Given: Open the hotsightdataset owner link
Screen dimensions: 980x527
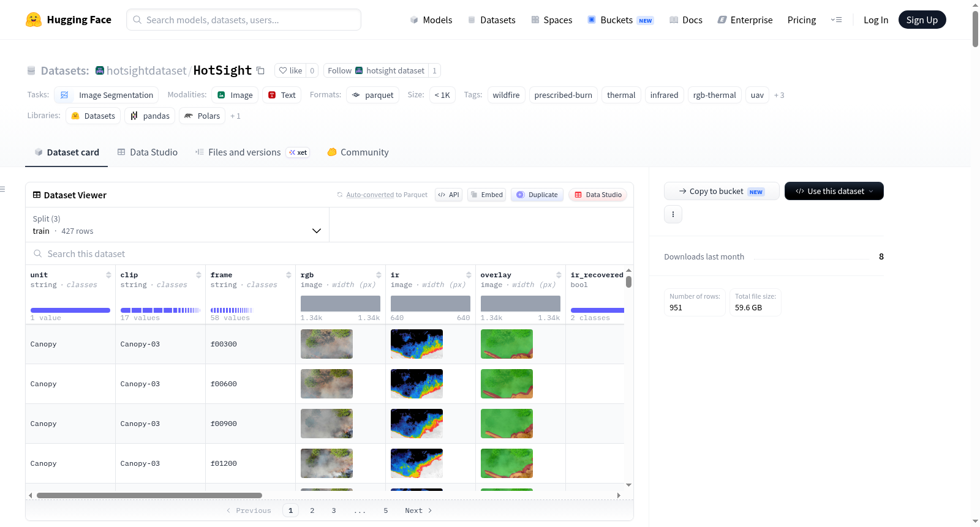Looking at the screenshot, I should tap(146, 70).
